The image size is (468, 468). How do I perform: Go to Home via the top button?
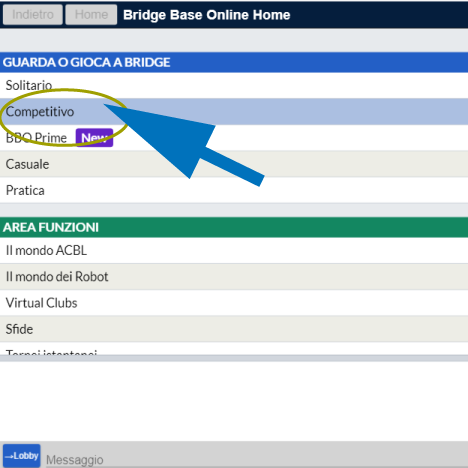(x=91, y=15)
